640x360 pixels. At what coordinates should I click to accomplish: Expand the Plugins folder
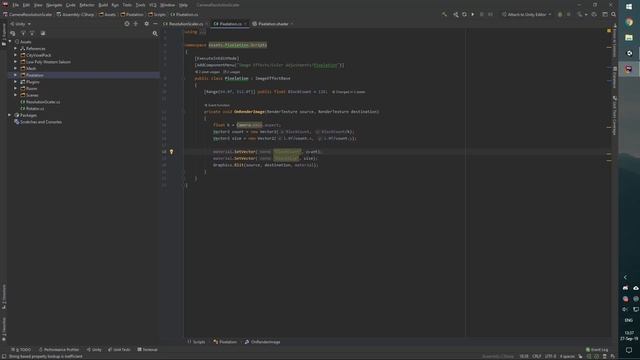16,82
